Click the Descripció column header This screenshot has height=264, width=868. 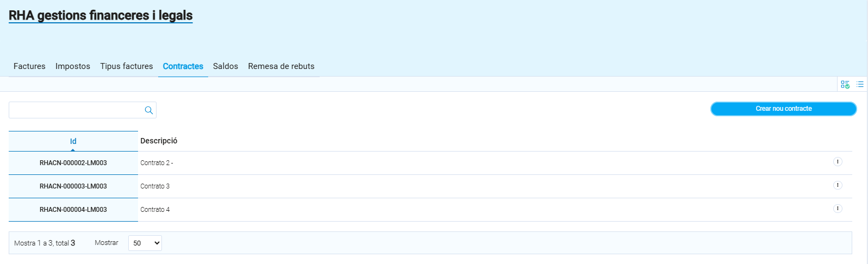[x=159, y=141]
